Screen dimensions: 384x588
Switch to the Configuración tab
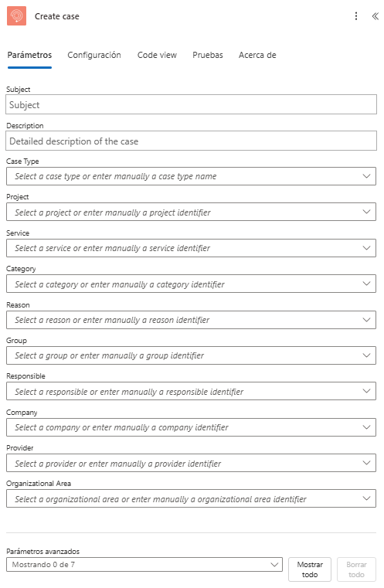94,55
